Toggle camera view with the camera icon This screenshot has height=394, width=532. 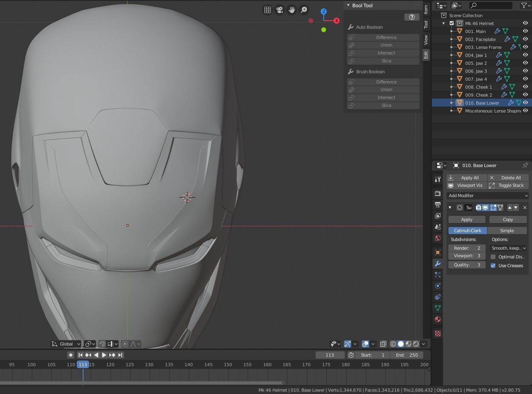click(280, 10)
